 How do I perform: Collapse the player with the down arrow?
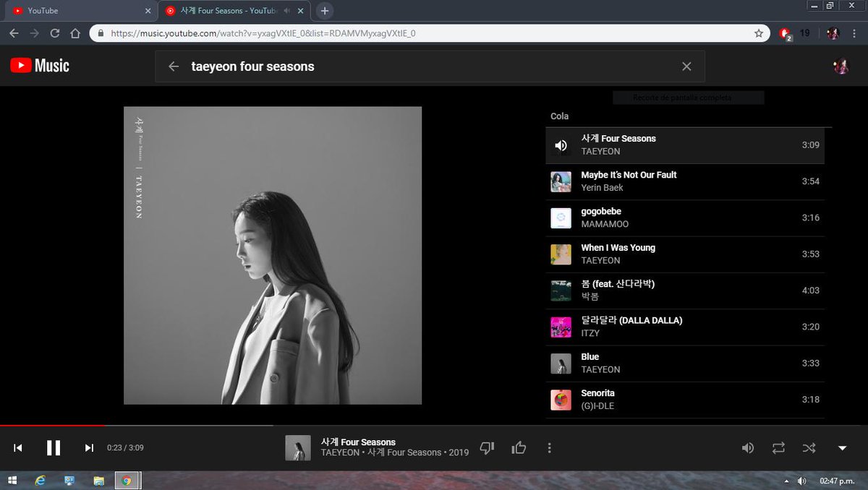pos(842,448)
